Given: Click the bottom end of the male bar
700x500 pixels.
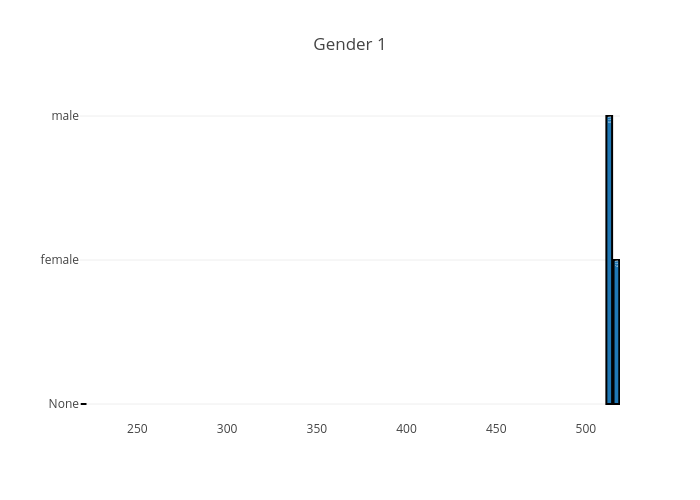Looking at the screenshot, I should click(x=609, y=401).
